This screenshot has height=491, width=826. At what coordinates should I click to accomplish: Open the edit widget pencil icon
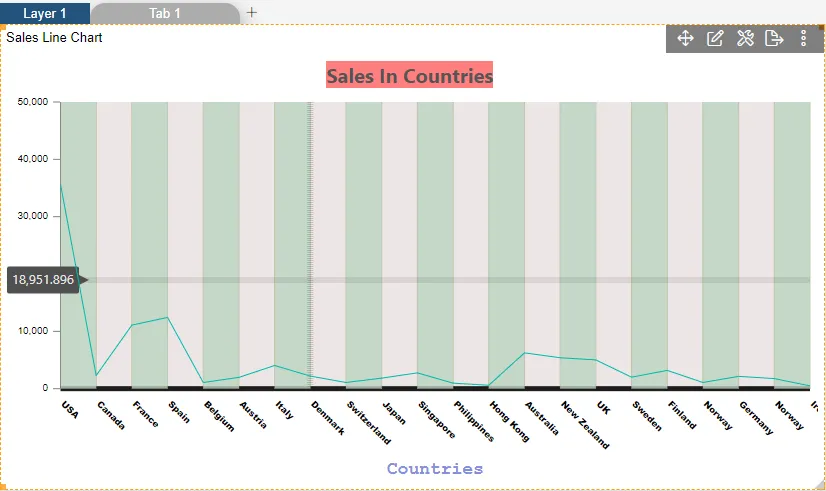click(715, 38)
